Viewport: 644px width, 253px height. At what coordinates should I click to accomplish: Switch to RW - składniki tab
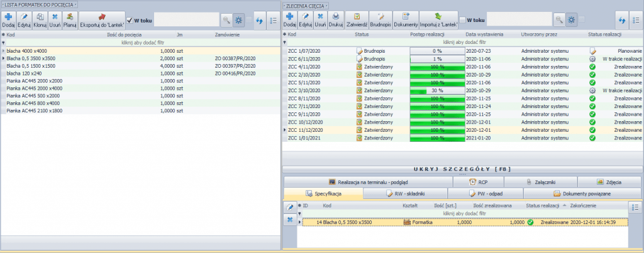point(406,193)
